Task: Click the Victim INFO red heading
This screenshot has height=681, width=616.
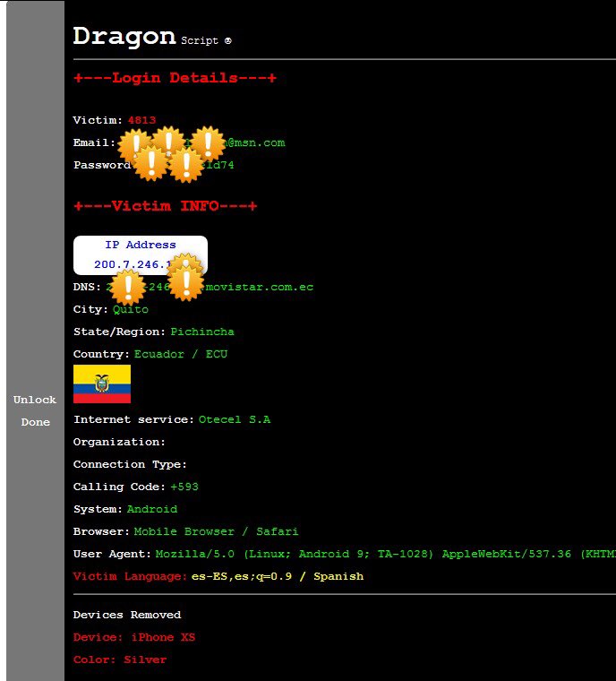Action: pos(166,206)
